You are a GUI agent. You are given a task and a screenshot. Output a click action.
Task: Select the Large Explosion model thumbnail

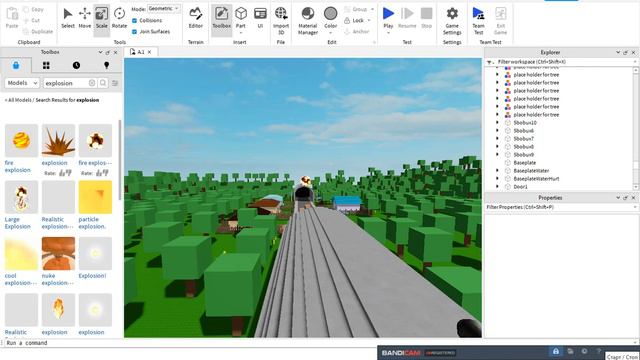[21, 198]
